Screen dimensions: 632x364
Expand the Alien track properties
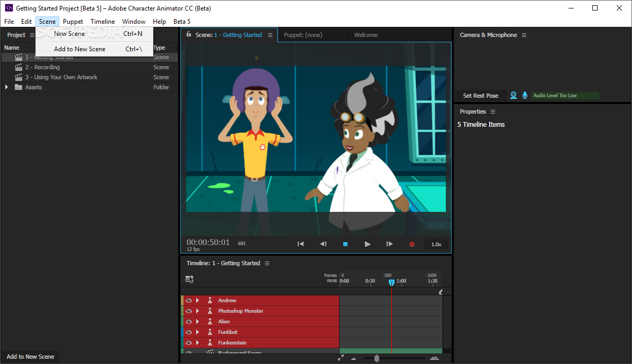[198, 322]
